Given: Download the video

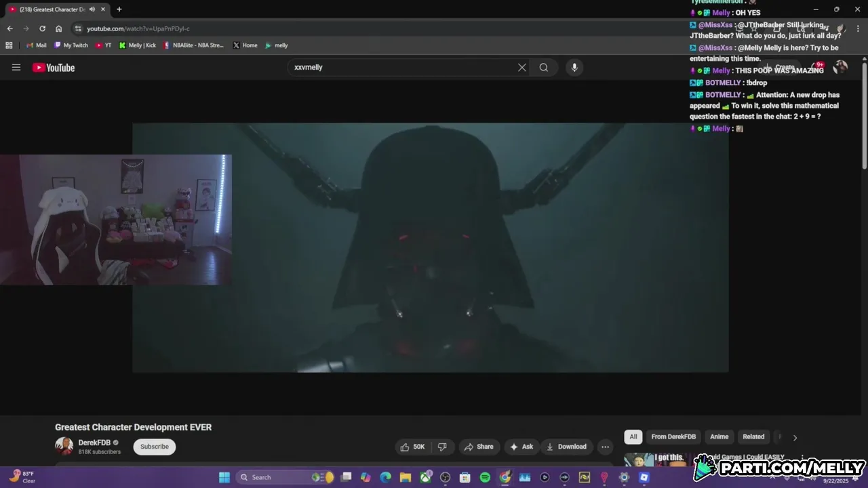Looking at the screenshot, I should pyautogui.click(x=566, y=447).
